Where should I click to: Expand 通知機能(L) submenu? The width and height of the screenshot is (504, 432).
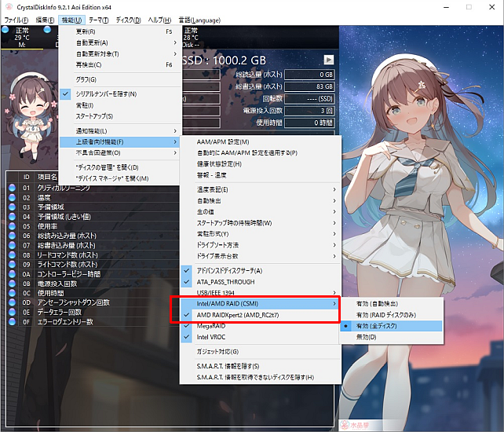pyautogui.click(x=120, y=131)
